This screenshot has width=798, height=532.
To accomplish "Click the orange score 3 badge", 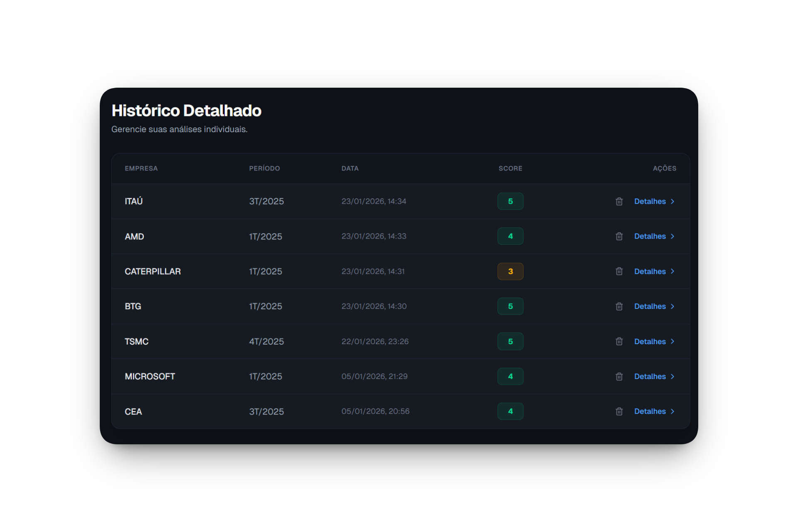I will pyautogui.click(x=510, y=271).
